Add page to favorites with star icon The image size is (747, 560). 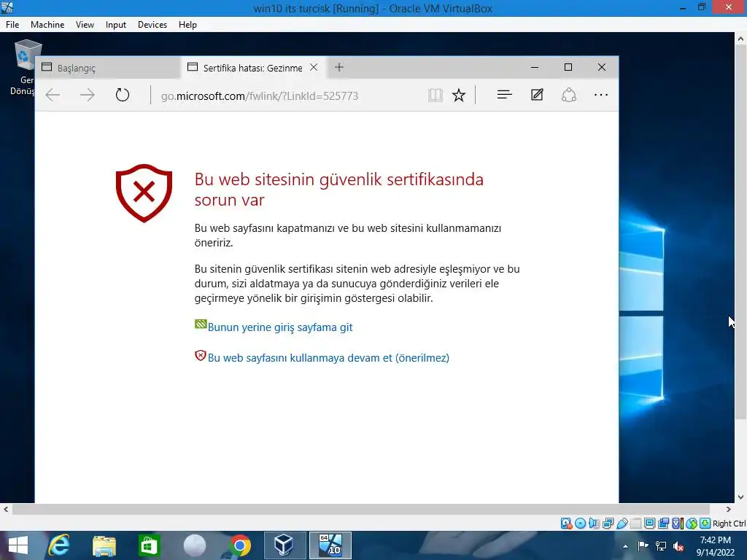[459, 96]
